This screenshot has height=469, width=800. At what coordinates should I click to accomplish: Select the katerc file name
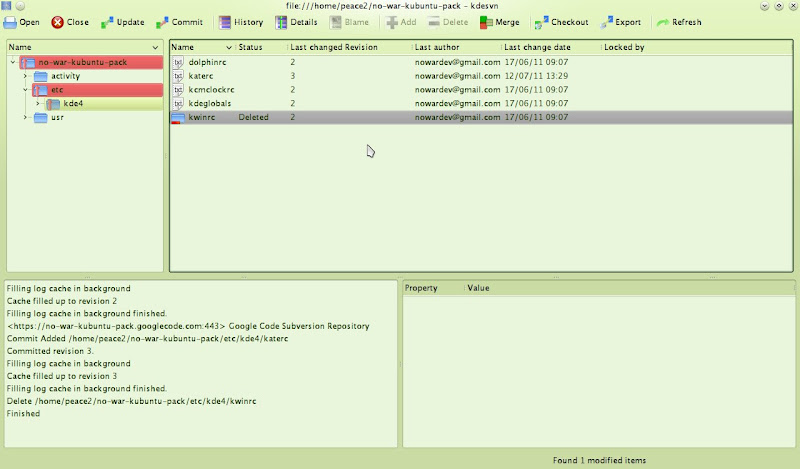tap(201, 76)
